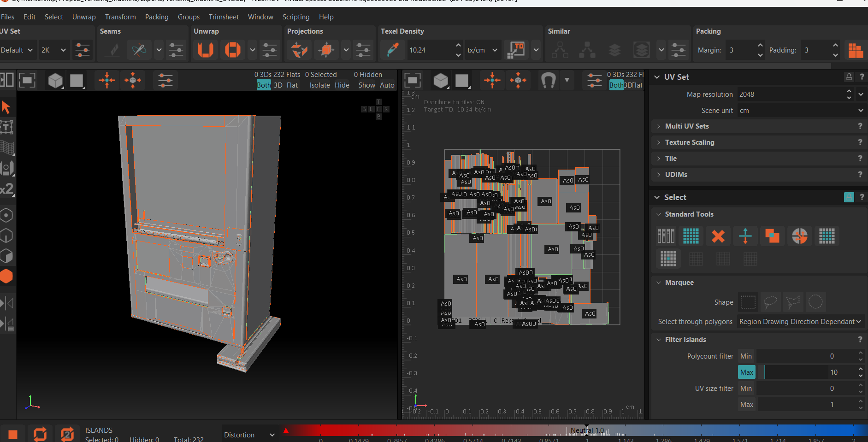Viewport: 868px width, 442px height.
Task: Click the orange Unwrap U icon
Action: pyautogui.click(x=205, y=50)
